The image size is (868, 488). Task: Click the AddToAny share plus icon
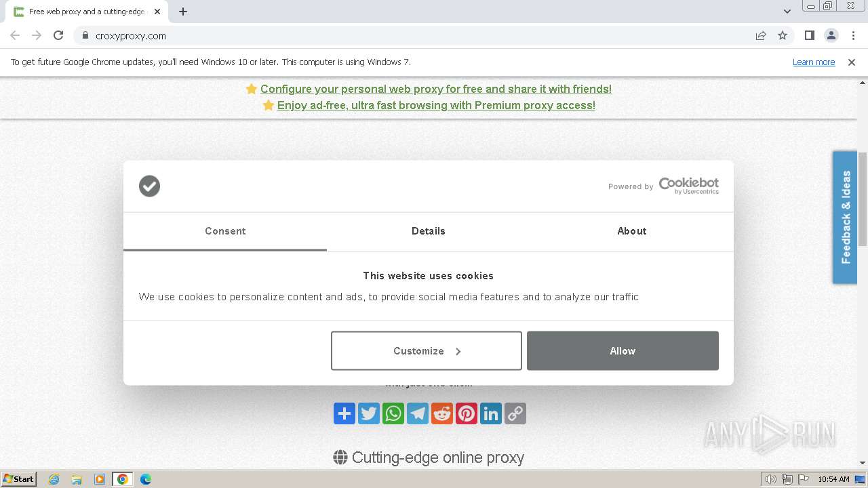(x=344, y=413)
